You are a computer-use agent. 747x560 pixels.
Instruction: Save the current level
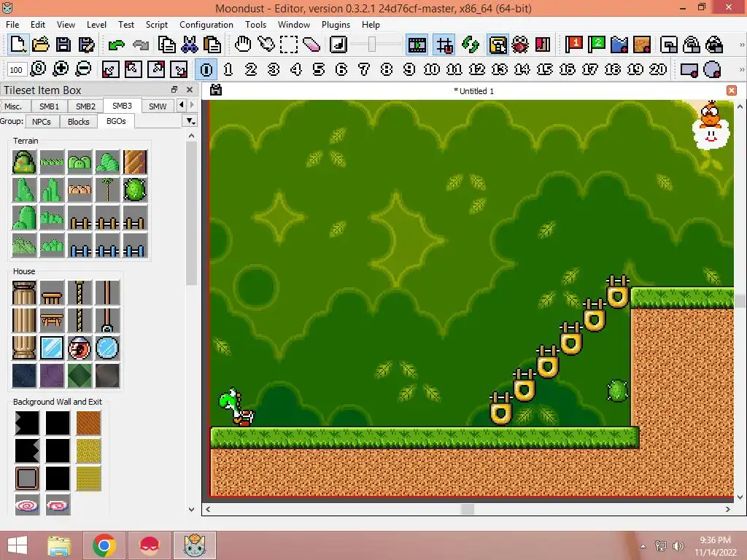(63, 44)
